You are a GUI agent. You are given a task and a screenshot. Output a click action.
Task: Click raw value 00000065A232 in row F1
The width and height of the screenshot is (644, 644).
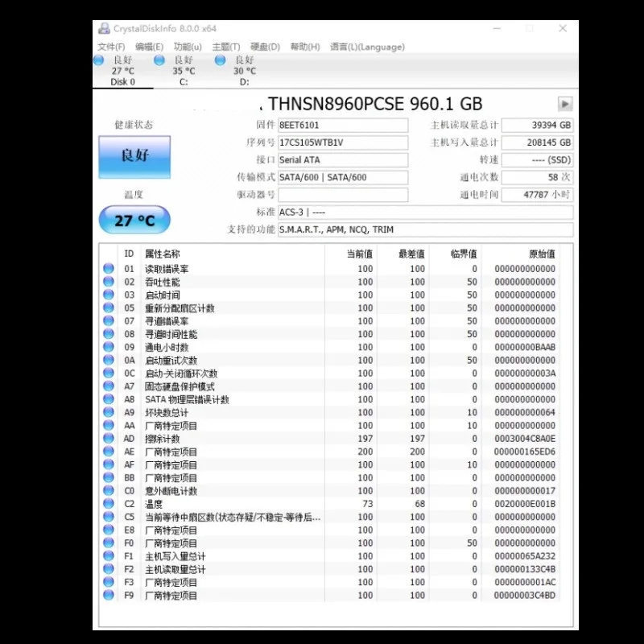click(x=525, y=556)
